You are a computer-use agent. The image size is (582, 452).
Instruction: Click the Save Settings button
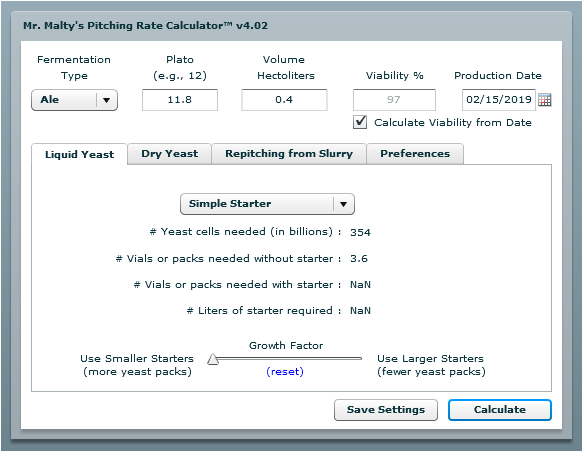tap(386, 410)
